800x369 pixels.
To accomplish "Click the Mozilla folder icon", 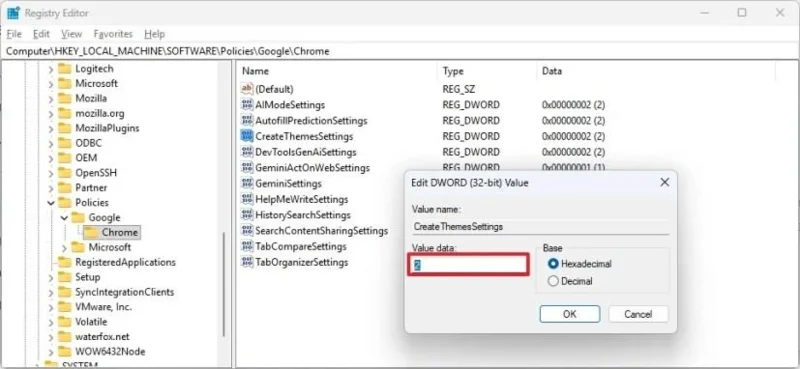I will coord(64,98).
